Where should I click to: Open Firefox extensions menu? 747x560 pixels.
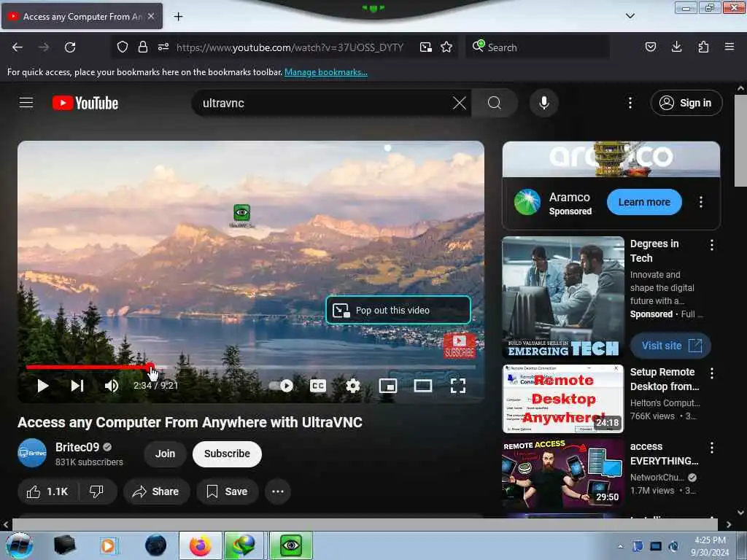(x=703, y=47)
